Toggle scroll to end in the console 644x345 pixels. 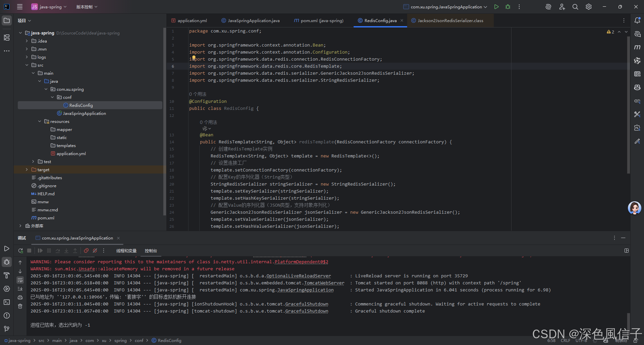coord(20,289)
